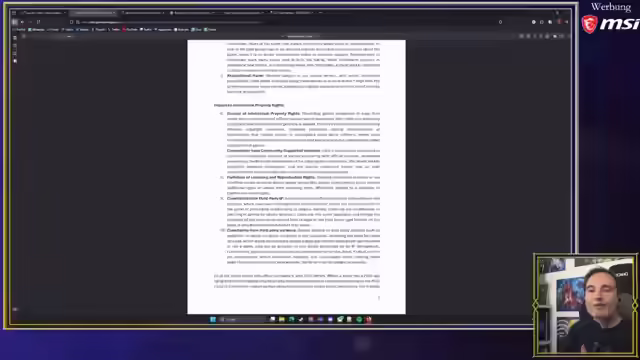Click the PDF download icon in viewer toolbar

point(547,36)
